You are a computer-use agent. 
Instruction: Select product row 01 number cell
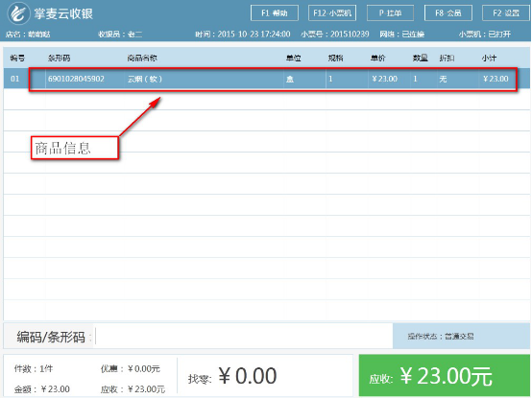click(x=15, y=79)
